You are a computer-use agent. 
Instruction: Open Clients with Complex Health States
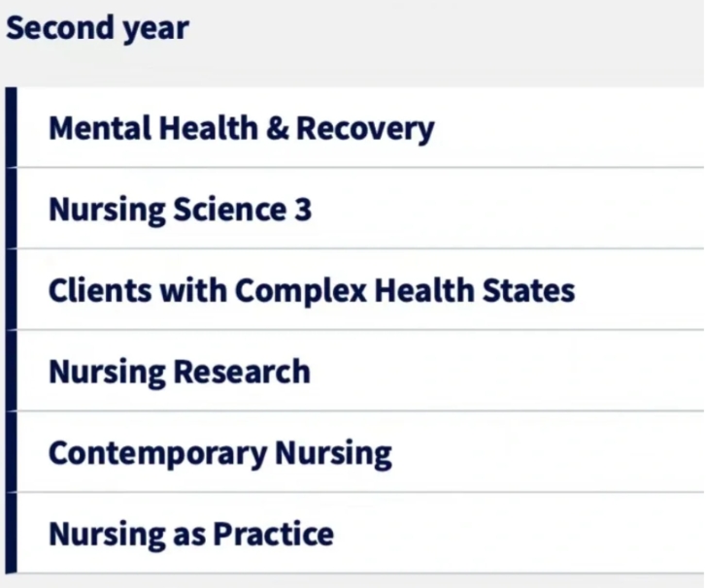coord(312,290)
